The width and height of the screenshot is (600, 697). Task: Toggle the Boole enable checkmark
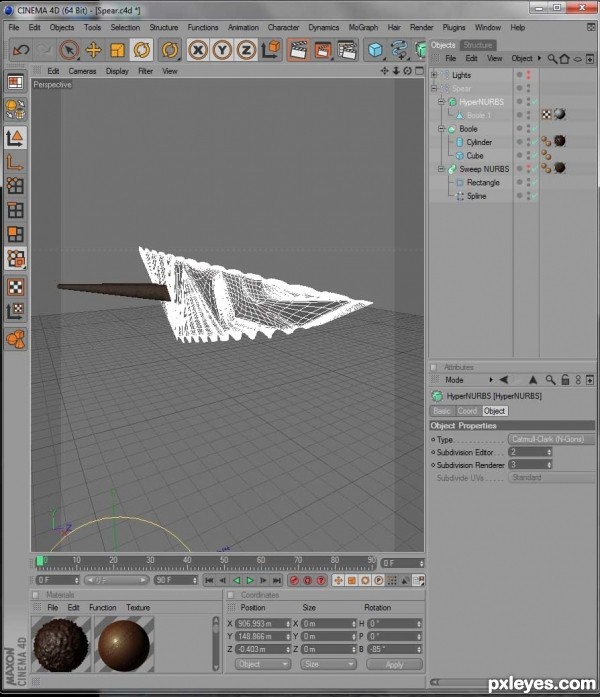pyautogui.click(x=535, y=129)
